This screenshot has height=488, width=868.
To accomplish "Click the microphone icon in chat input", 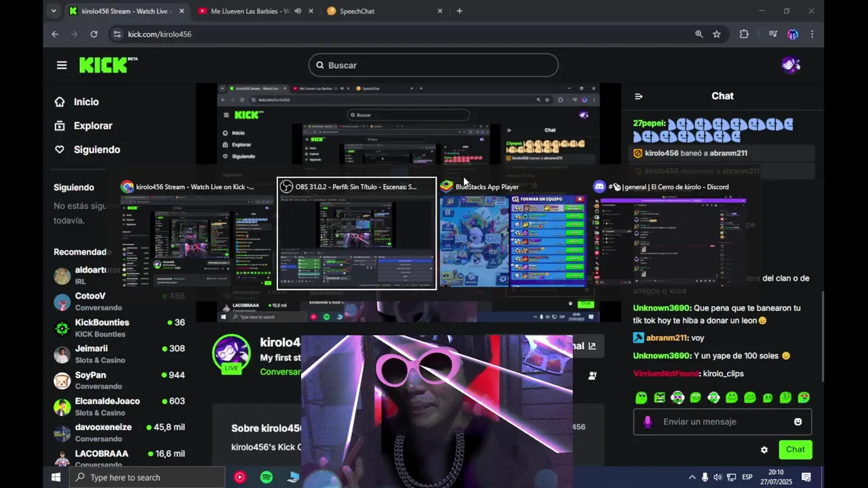I will click(648, 422).
